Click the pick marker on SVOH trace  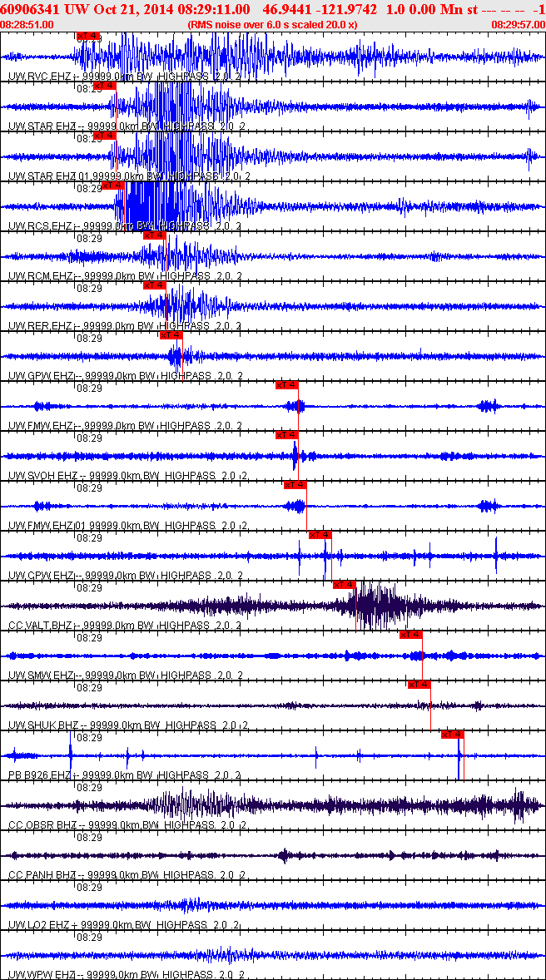click(x=286, y=435)
